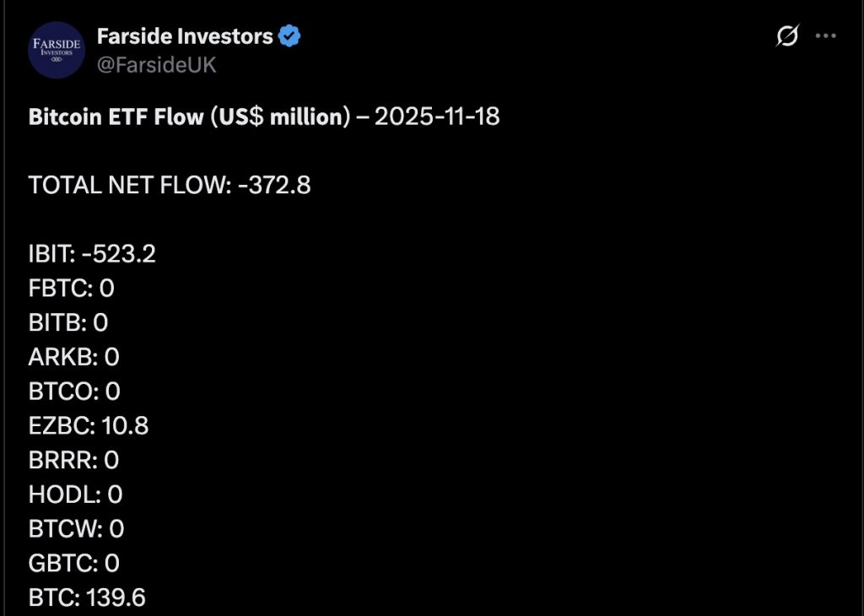The image size is (864, 616).
Task: Select the IBIT: -523.2 line
Action: tap(92, 253)
